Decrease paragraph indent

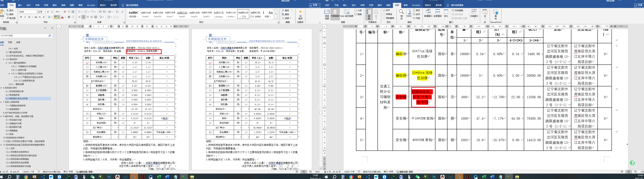[x=100, y=12]
